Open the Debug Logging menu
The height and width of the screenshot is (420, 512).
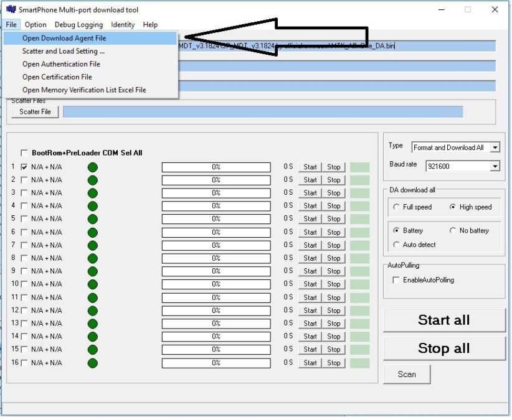coord(78,25)
